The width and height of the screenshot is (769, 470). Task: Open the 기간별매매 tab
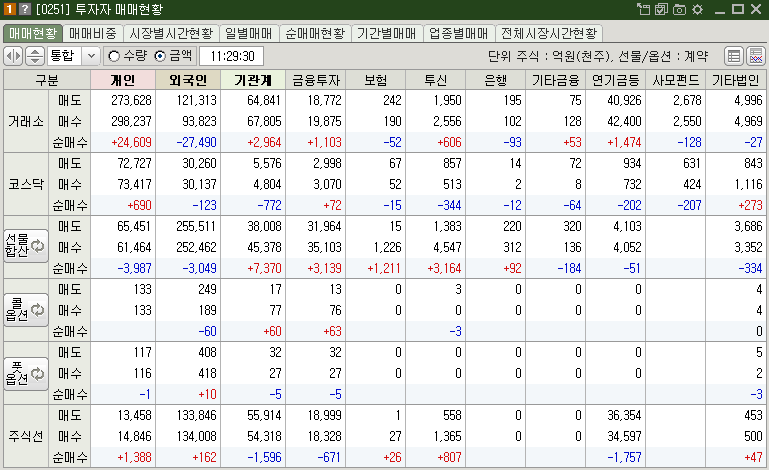[x=386, y=33]
